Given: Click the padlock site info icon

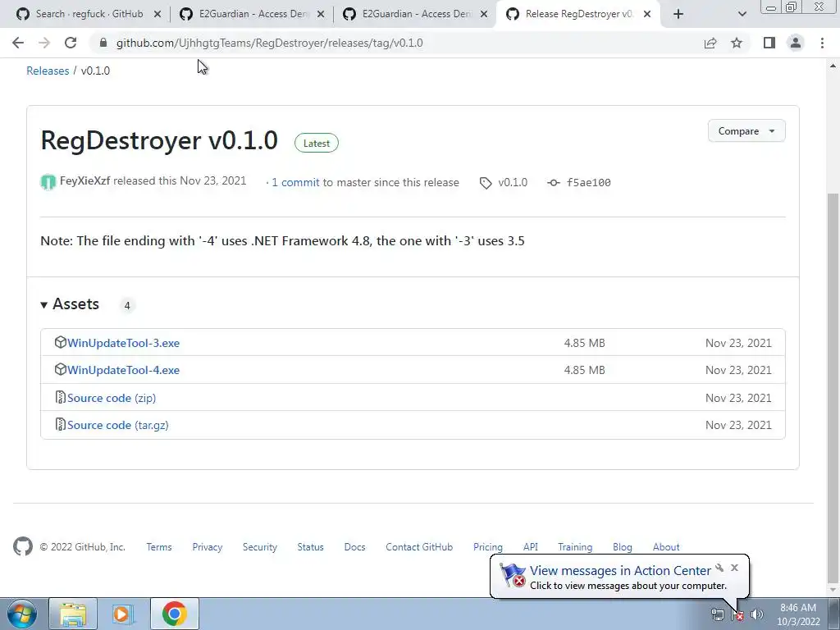Looking at the screenshot, I should pyautogui.click(x=103, y=43).
